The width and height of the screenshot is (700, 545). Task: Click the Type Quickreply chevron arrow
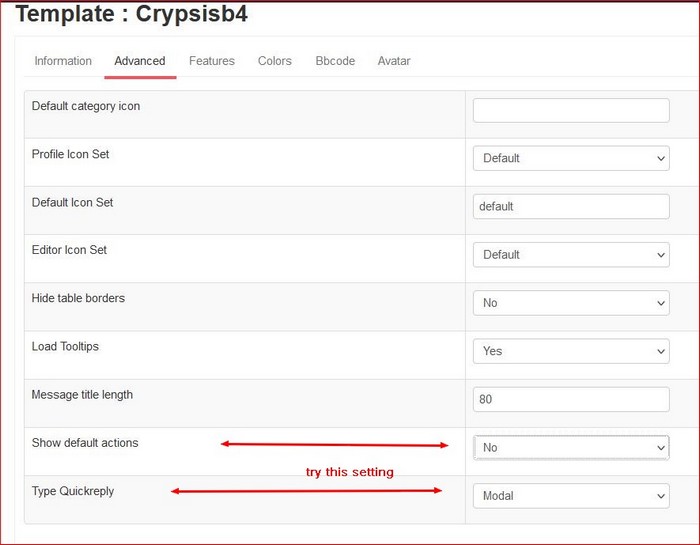point(661,496)
